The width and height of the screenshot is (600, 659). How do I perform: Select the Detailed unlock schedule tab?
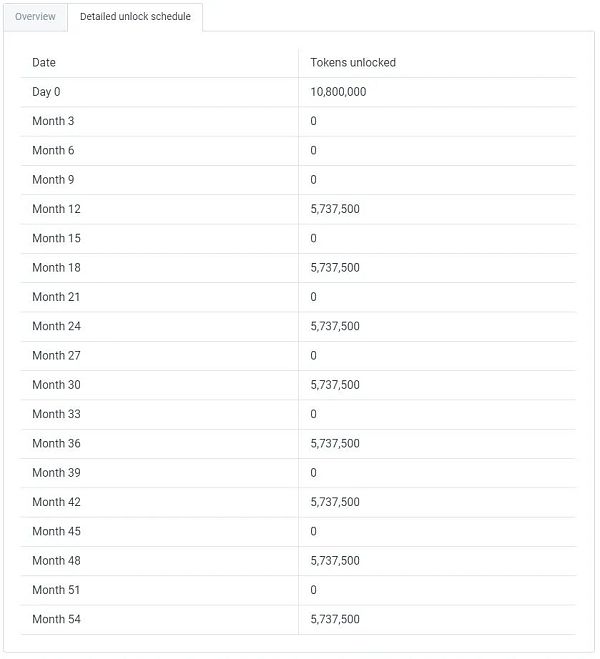135,17
